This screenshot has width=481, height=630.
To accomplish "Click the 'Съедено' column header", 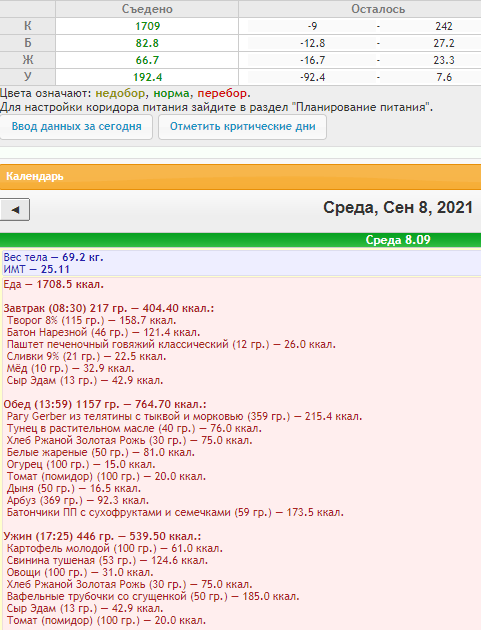I will [x=147, y=9].
